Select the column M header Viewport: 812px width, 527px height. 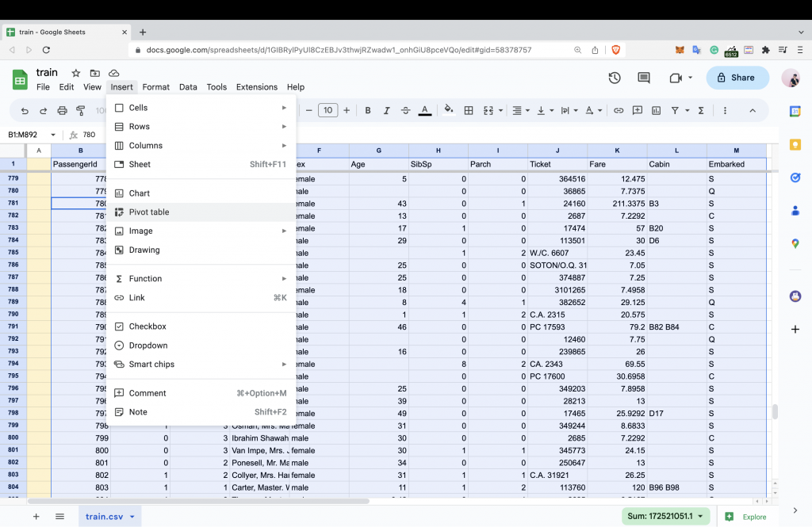coord(737,151)
